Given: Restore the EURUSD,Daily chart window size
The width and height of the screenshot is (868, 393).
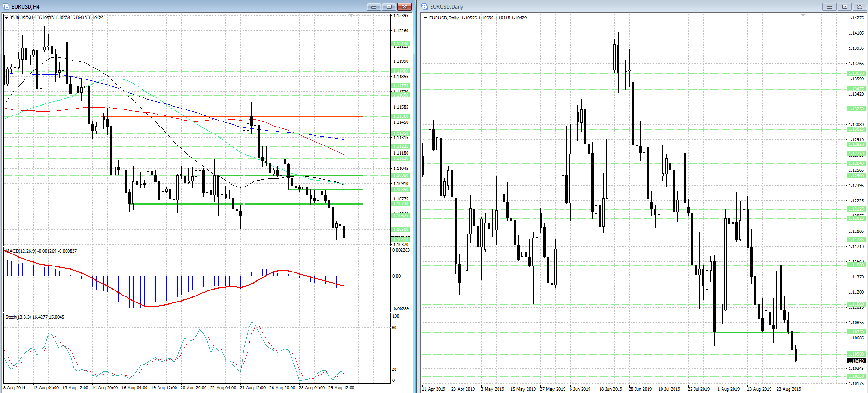Looking at the screenshot, I should (x=844, y=6).
